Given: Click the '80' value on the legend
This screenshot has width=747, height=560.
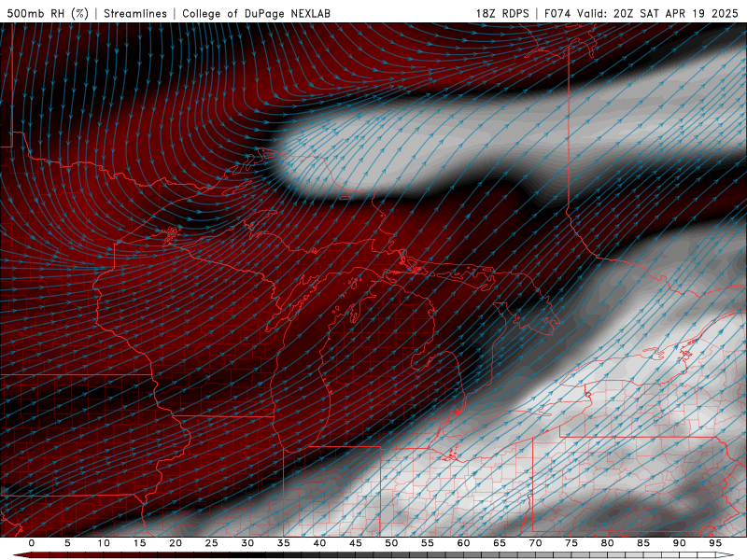Looking at the screenshot, I should tap(607, 543).
